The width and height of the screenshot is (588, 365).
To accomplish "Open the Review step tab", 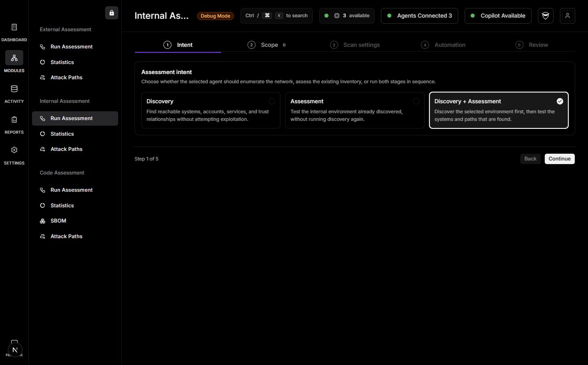I will click(532, 45).
